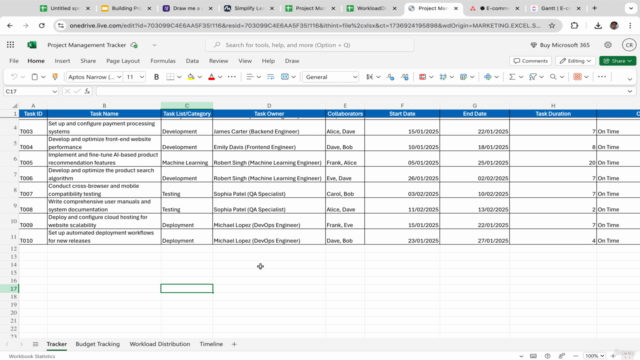Image resolution: width=640 pixels, height=360 pixels.
Task: Expand the formula bar chevron
Action: point(630,91)
